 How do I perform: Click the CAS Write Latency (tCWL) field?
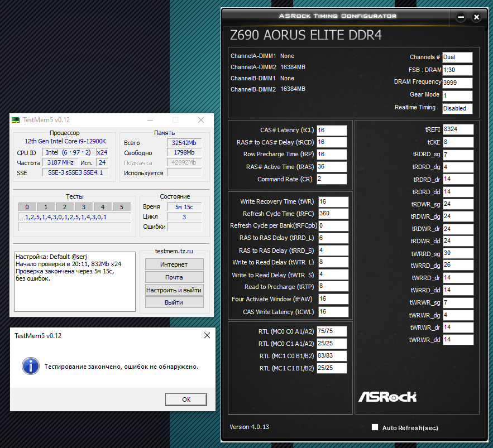[333, 312]
